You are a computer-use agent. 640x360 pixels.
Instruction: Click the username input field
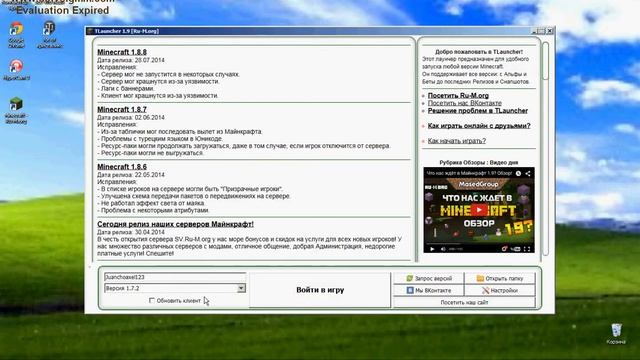pyautogui.click(x=175, y=277)
